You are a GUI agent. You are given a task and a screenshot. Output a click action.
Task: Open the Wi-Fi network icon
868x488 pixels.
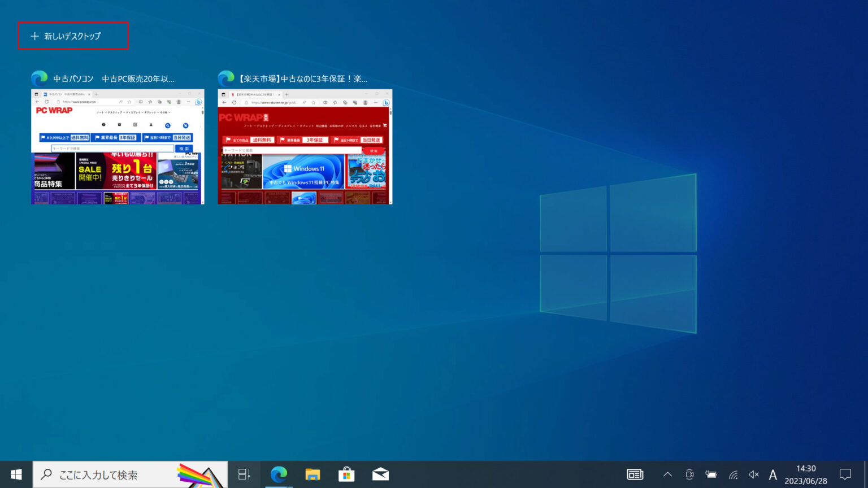pos(733,474)
